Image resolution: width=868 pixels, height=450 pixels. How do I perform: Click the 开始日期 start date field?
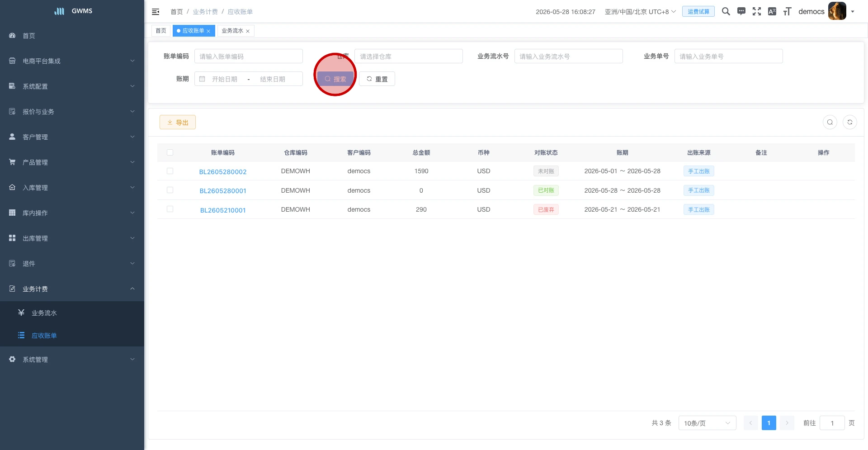point(225,79)
